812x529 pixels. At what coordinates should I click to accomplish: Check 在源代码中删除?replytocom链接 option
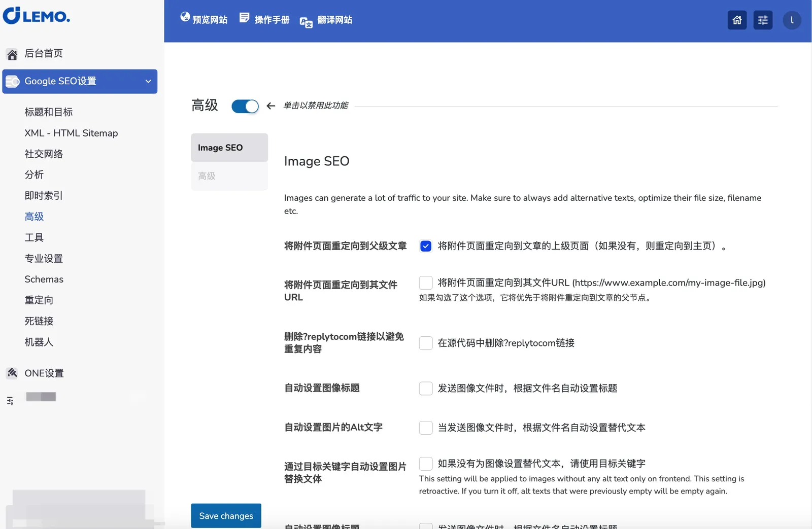click(426, 343)
